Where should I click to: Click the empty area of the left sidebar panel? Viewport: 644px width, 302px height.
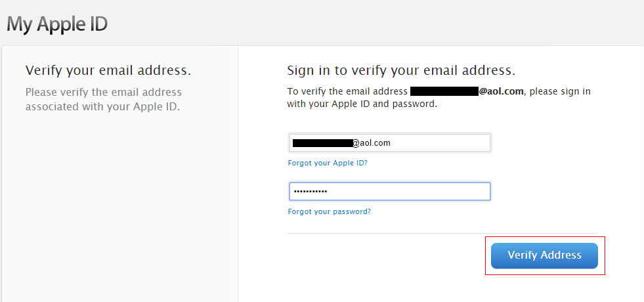pyautogui.click(x=120, y=205)
